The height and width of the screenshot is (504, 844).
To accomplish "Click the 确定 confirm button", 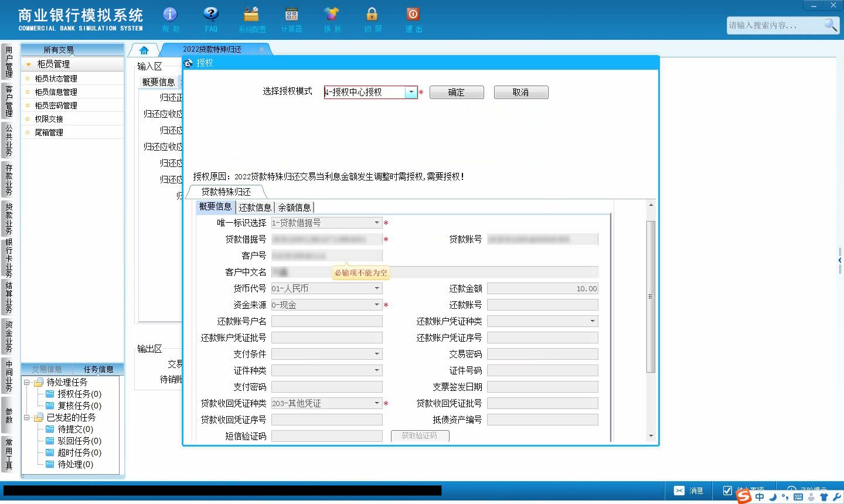I will tap(457, 92).
